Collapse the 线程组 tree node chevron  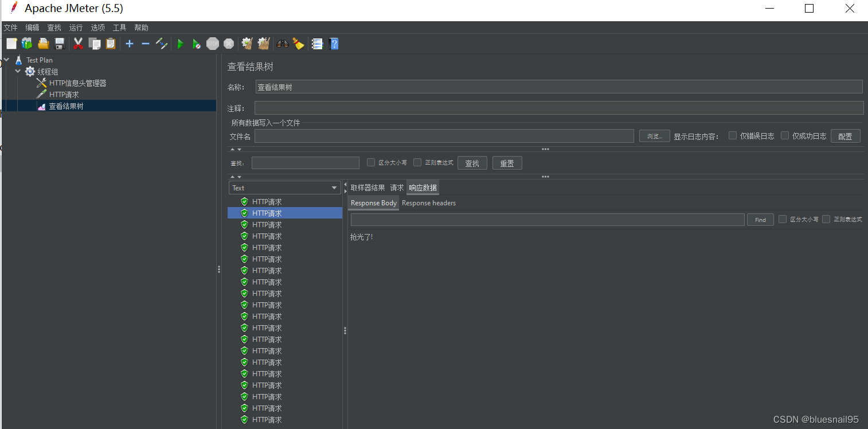click(18, 71)
